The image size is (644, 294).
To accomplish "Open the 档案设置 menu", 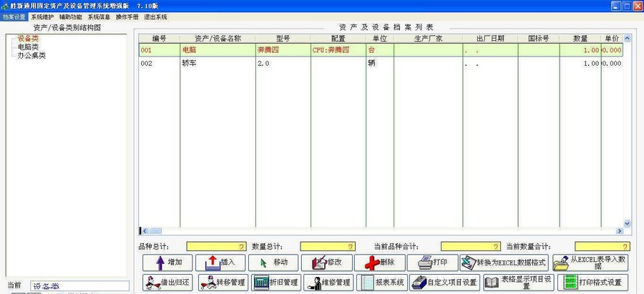I will tap(14, 17).
